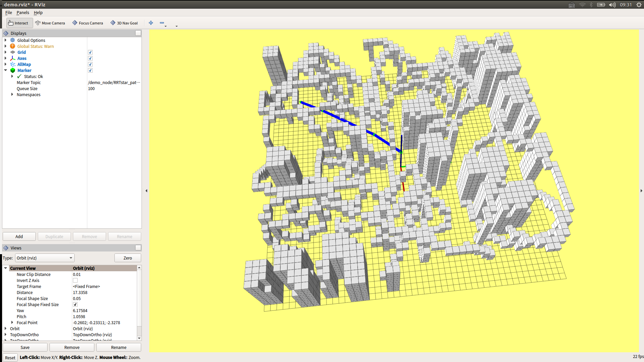Open the Panels menu
Screen dimensions: 644x362
coord(23,12)
